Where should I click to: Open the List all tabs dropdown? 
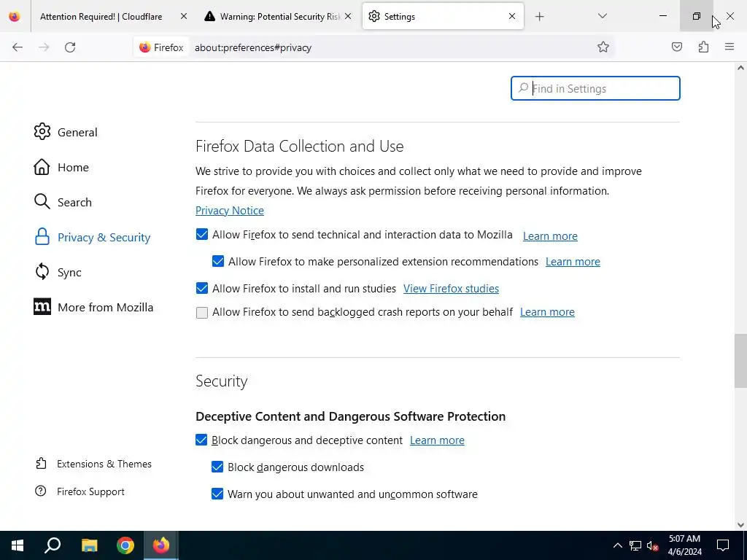click(x=603, y=16)
